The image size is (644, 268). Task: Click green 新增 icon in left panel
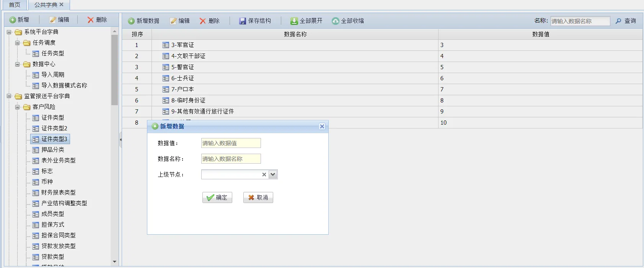tap(13, 20)
